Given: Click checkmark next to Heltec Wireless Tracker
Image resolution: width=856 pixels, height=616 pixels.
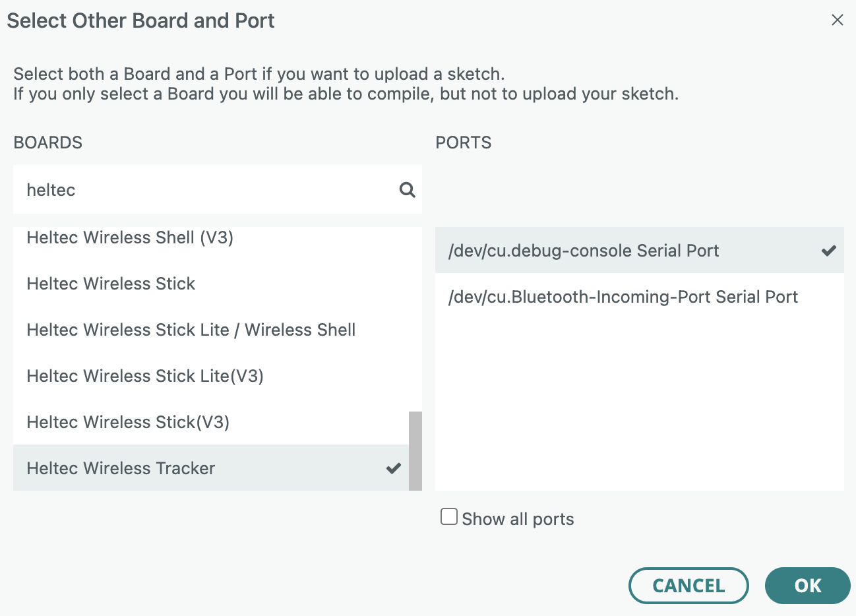Looking at the screenshot, I should coord(394,468).
